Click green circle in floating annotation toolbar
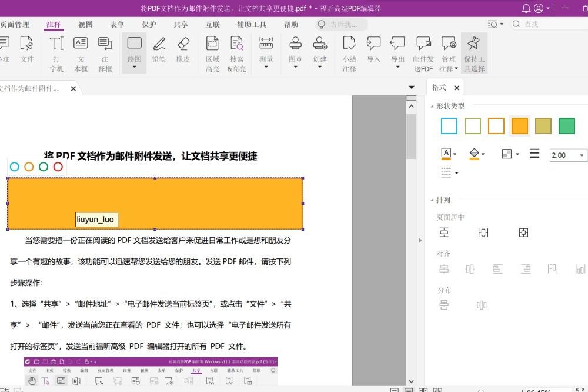Image resolution: width=588 pixels, height=392 pixels. pyautogui.click(x=44, y=167)
